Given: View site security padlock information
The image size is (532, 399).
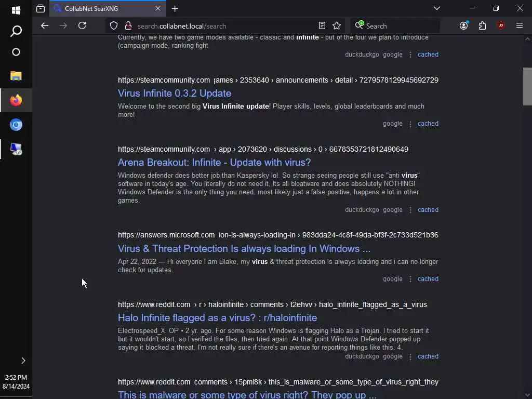Looking at the screenshot, I should (x=128, y=26).
